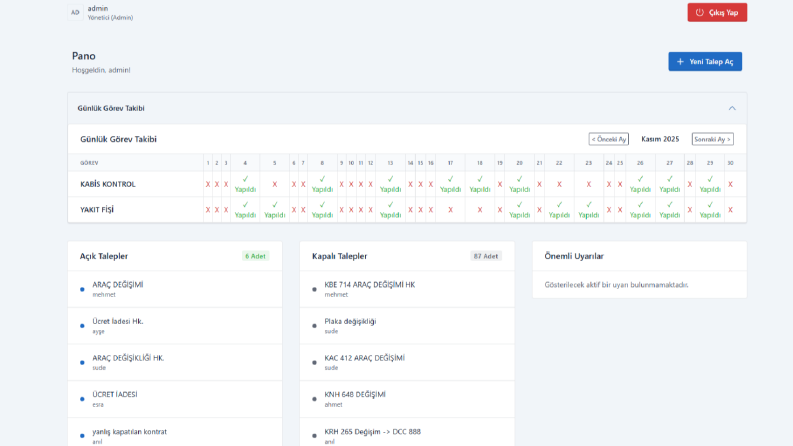Open the yanlış kapatılan kontrat request
The height and width of the screenshot is (446, 793).
pyautogui.click(x=175, y=432)
